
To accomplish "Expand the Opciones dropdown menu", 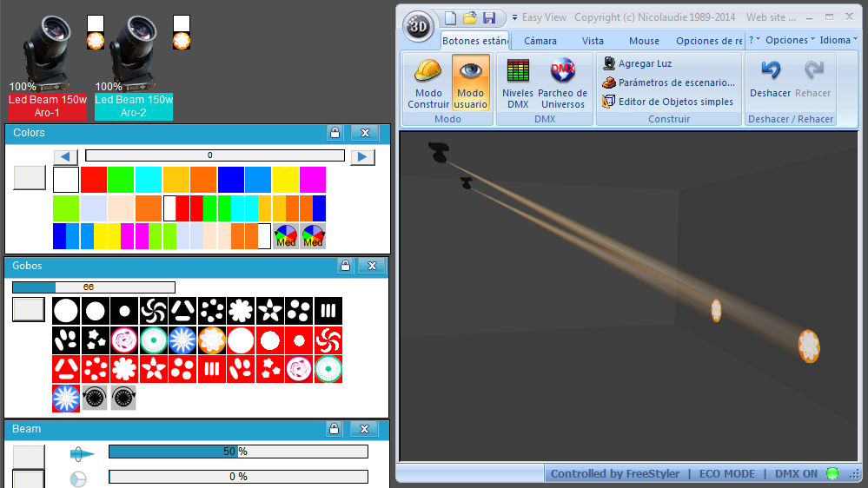I will pyautogui.click(x=790, y=40).
